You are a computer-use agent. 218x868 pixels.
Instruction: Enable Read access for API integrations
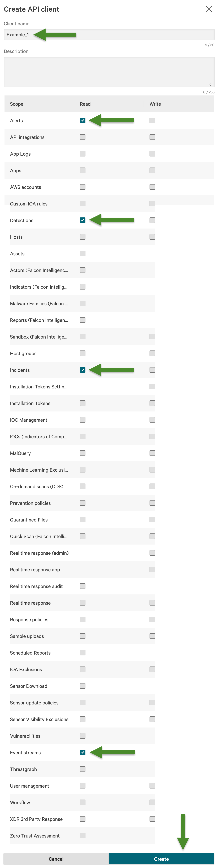[82, 137]
